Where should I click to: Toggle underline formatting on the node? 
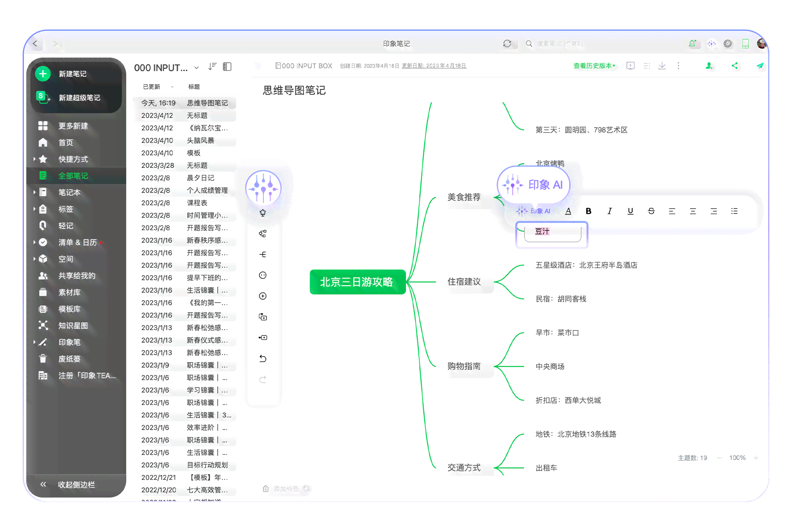point(630,211)
